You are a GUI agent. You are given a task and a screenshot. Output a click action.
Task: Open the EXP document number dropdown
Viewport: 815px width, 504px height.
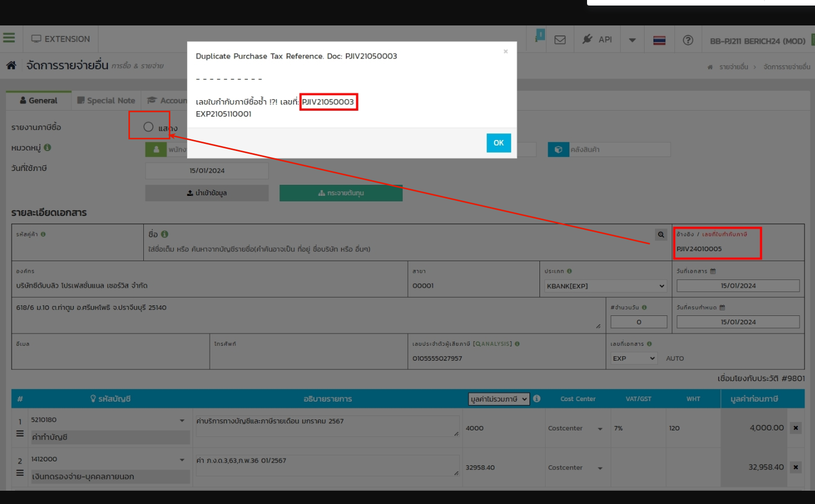tap(634, 358)
